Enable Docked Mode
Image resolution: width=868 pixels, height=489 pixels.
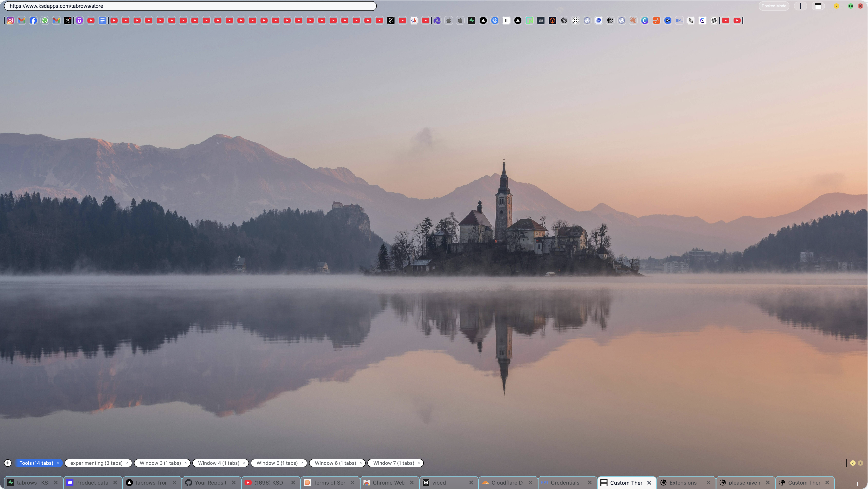coord(774,6)
